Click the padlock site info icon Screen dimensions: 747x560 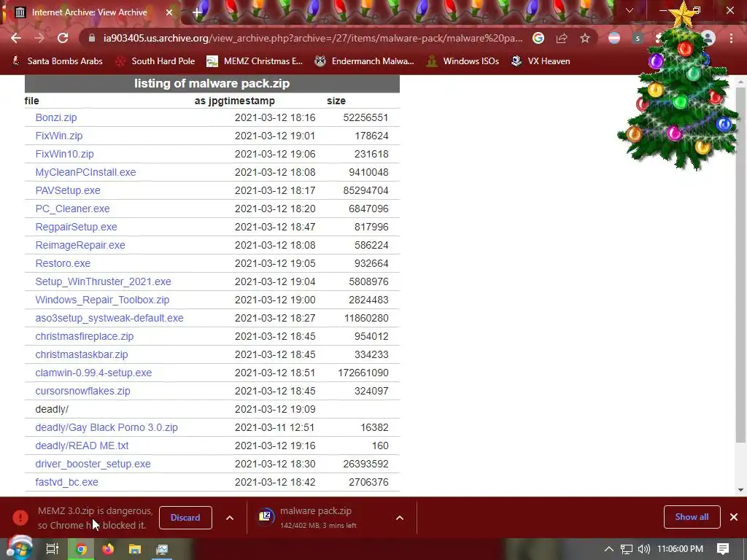(92, 38)
